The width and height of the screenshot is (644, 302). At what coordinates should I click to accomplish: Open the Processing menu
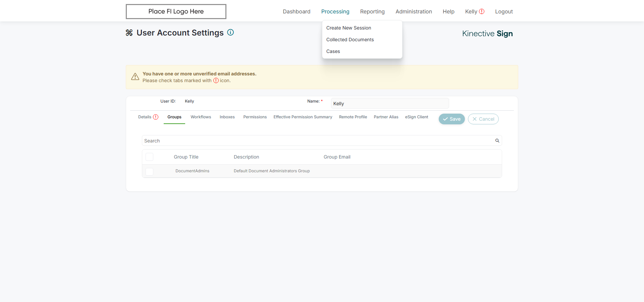point(335,11)
